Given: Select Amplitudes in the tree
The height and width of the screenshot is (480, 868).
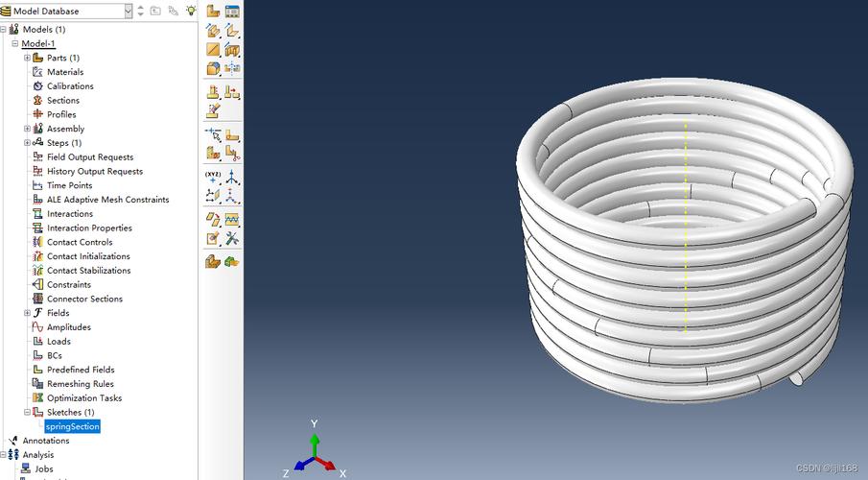Looking at the screenshot, I should click(69, 327).
